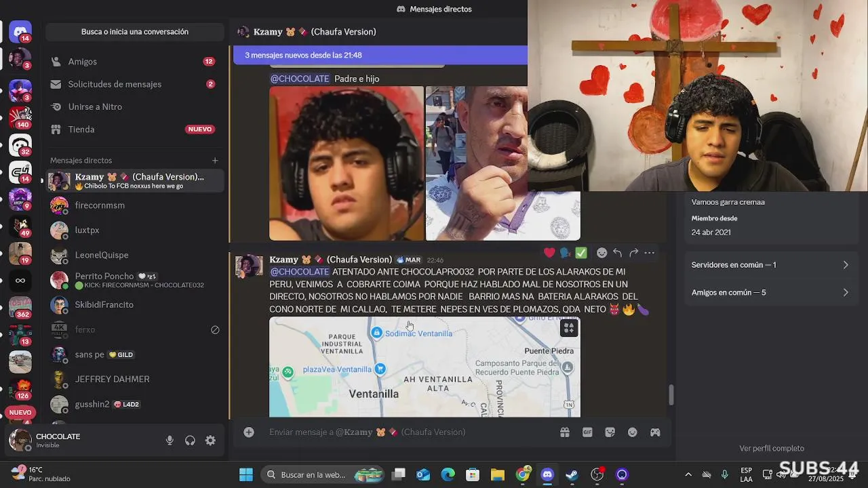Open LeonelQuispe direct message
This screenshot has height=488, width=868.
(x=134, y=255)
